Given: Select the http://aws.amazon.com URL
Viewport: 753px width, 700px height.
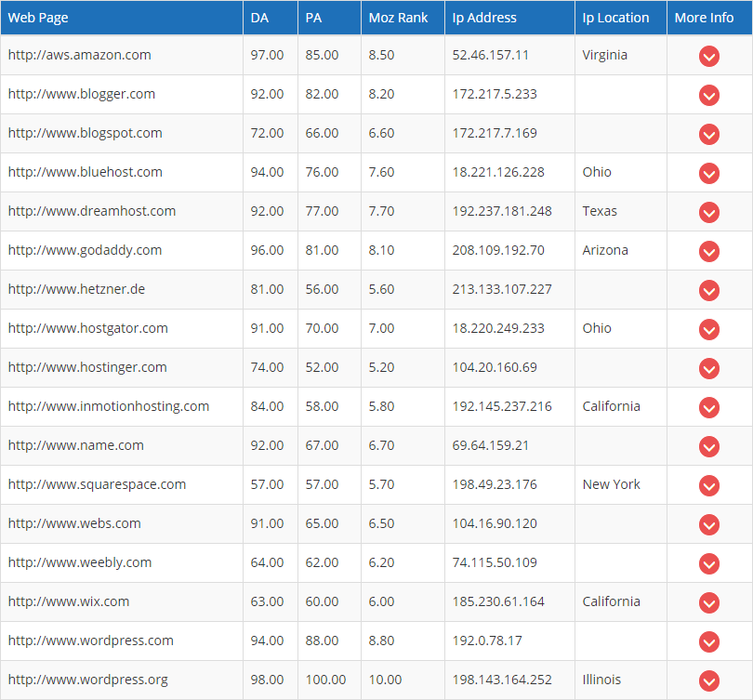Looking at the screenshot, I should 80,55.
